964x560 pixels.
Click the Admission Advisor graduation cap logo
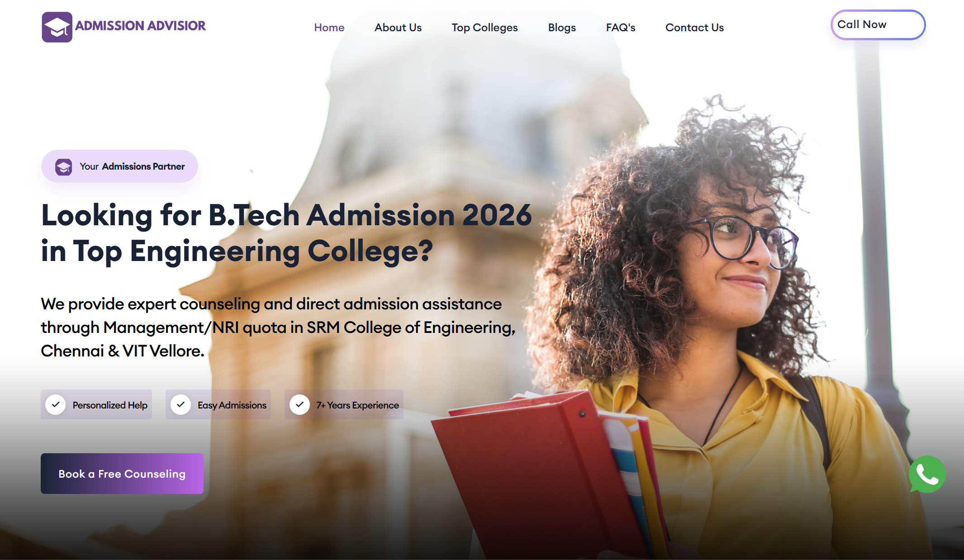57,27
